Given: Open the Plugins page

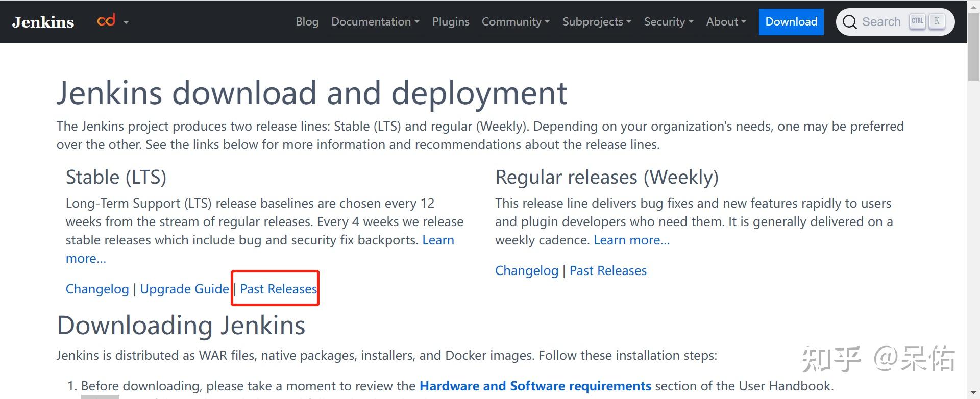Looking at the screenshot, I should (x=451, y=22).
